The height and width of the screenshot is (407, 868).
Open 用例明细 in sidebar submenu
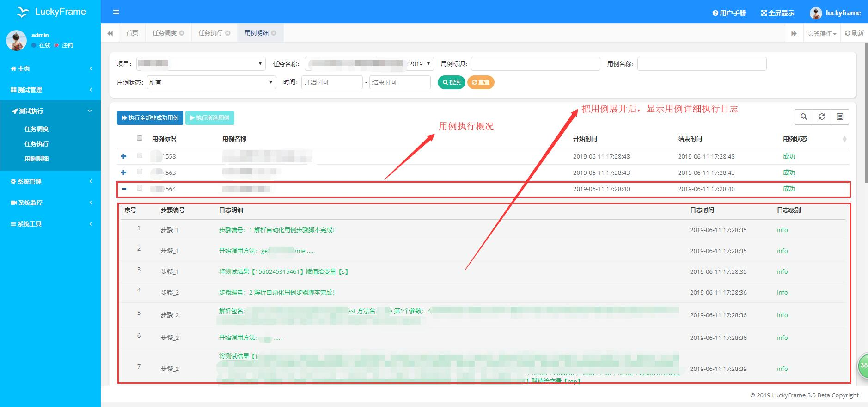[37, 159]
